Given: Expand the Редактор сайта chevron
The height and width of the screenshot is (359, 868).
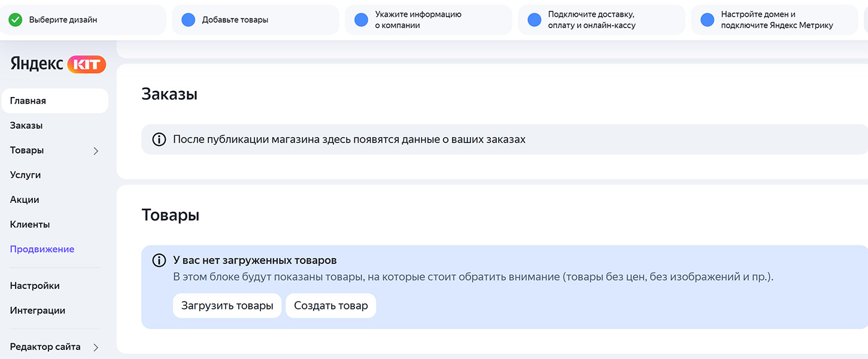Looking at the screenshot, I should (x=96, y=347).
